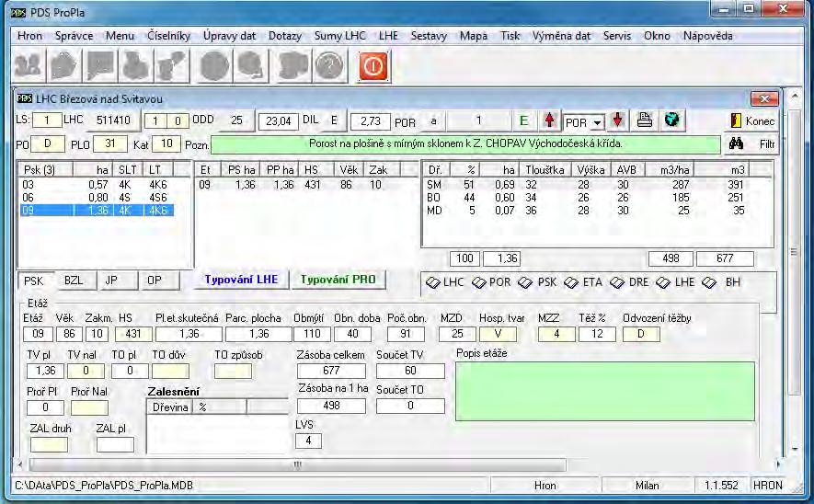Click the horizontal scrollbar thumb
Screen dimensions: 814x504
pyautogui.click(x=298, y=464)
